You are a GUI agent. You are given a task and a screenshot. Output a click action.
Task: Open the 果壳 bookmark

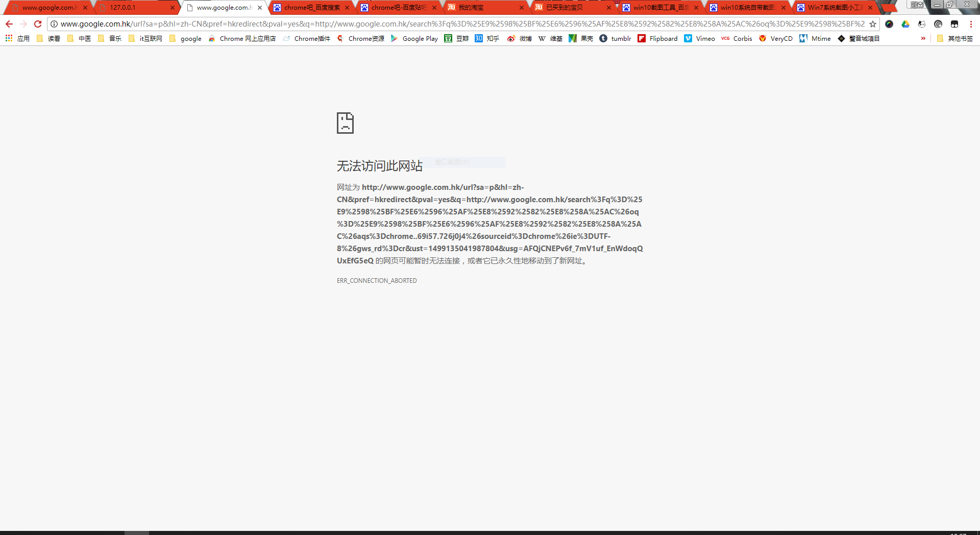581,38
